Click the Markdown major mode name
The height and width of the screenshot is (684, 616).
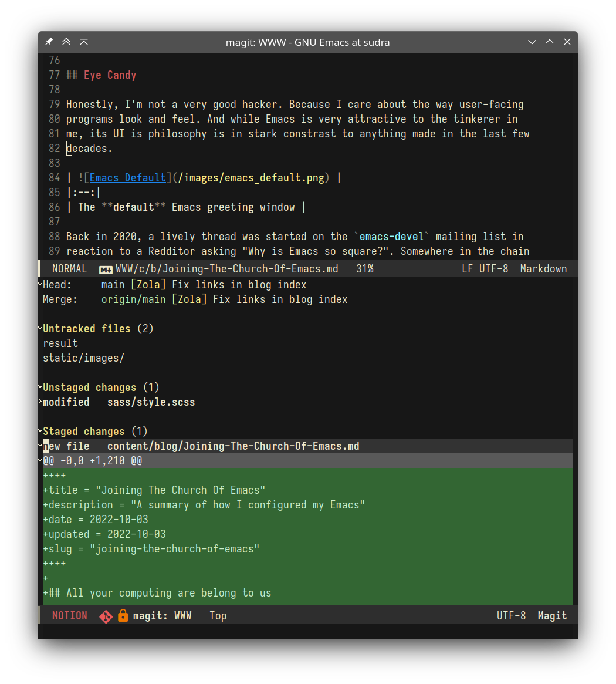click(543, 269)
